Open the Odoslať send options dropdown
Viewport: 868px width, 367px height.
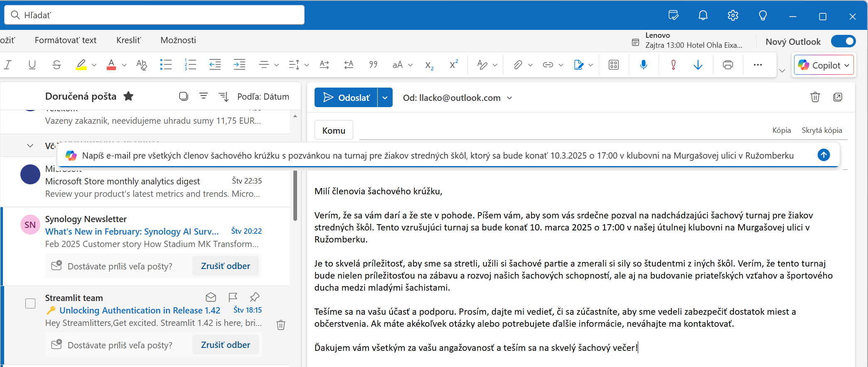click(x=385, y=98)
